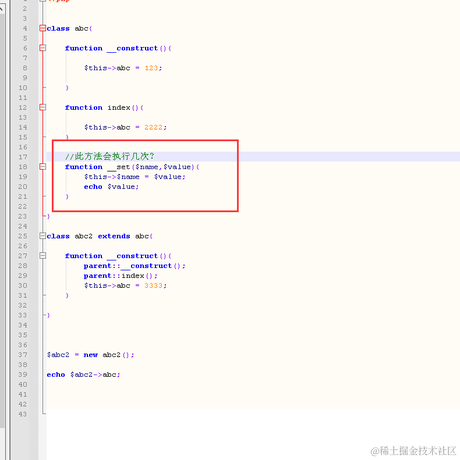Place cursor on 'parent::index();'

tap(120, 276)
